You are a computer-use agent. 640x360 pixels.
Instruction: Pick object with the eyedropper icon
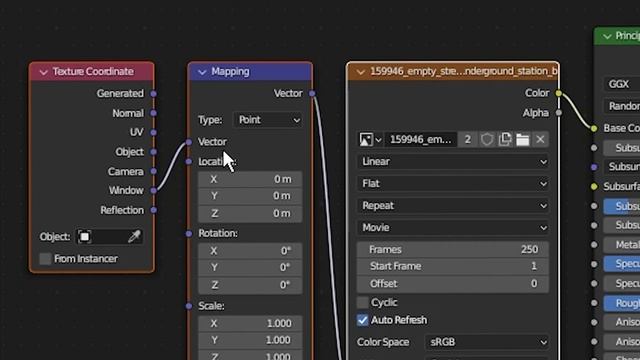point(134,236)
